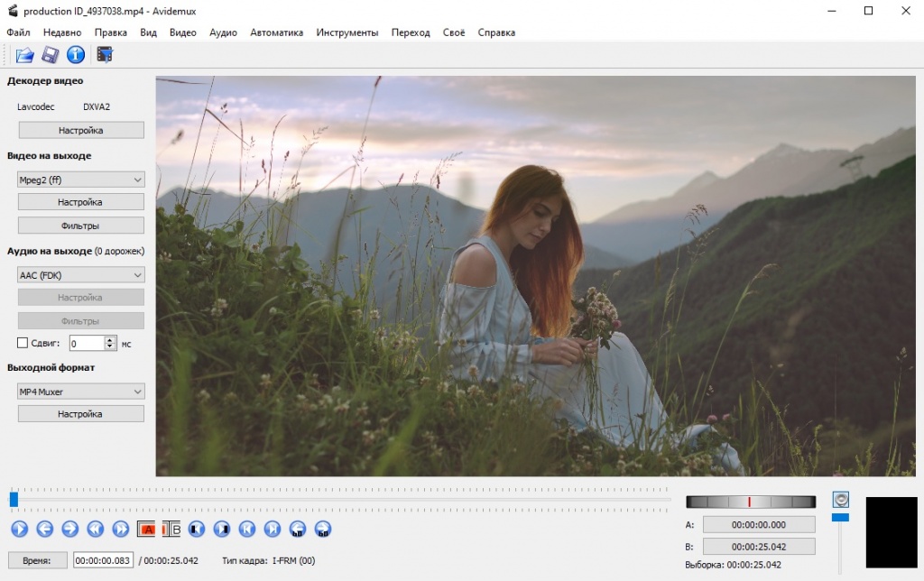Go to the previous frame
Screen dimensions: 924x581
coord(44,530)
